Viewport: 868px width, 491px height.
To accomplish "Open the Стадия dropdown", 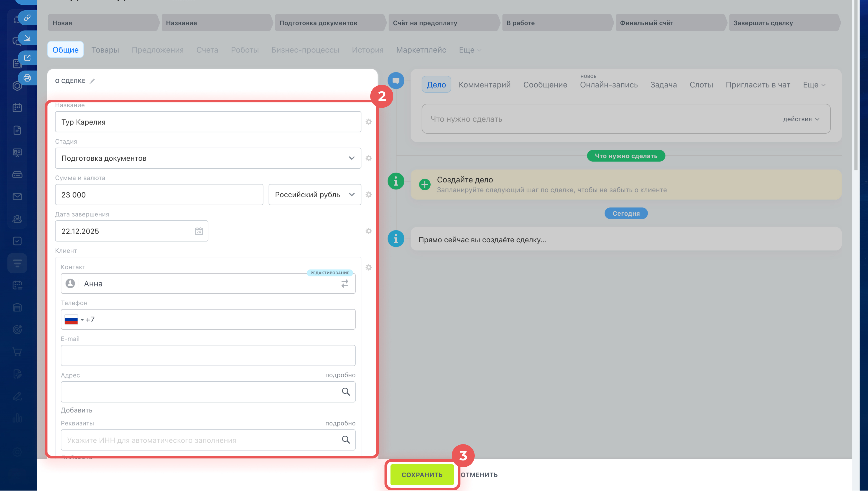I will pos(208,158).
